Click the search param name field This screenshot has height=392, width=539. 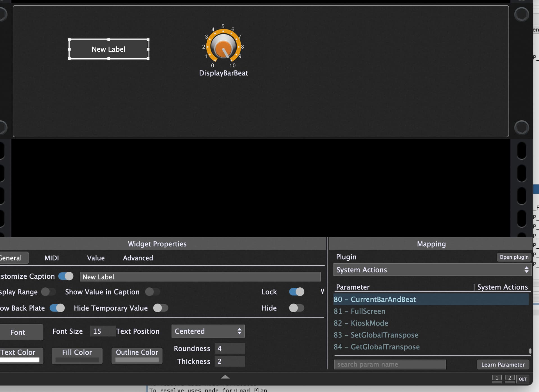(390, 365)
